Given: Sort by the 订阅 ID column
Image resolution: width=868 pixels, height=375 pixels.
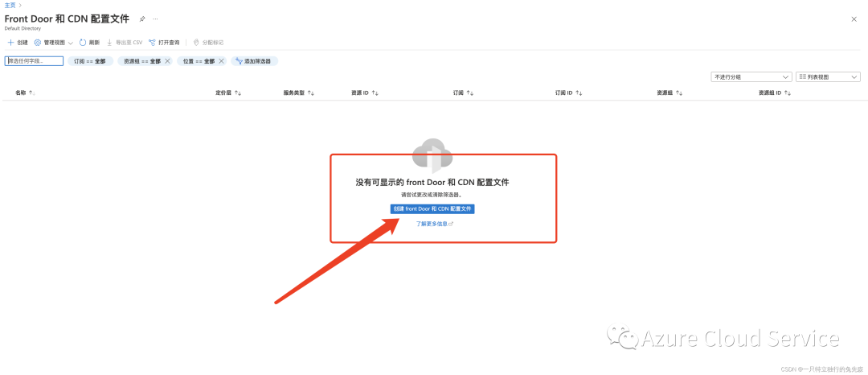Looking at the screenshot, I should tap(568, 93).
